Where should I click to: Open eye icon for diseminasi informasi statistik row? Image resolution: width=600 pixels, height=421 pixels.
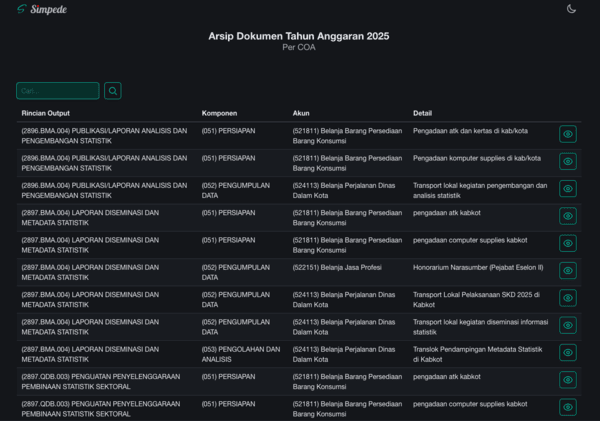coord(567,325)
